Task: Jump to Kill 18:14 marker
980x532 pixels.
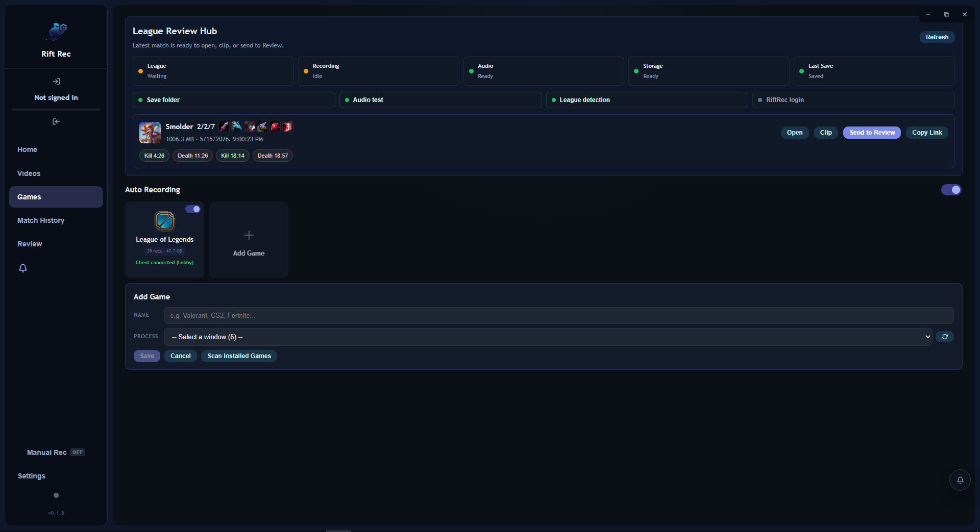Action: (233, 156)
